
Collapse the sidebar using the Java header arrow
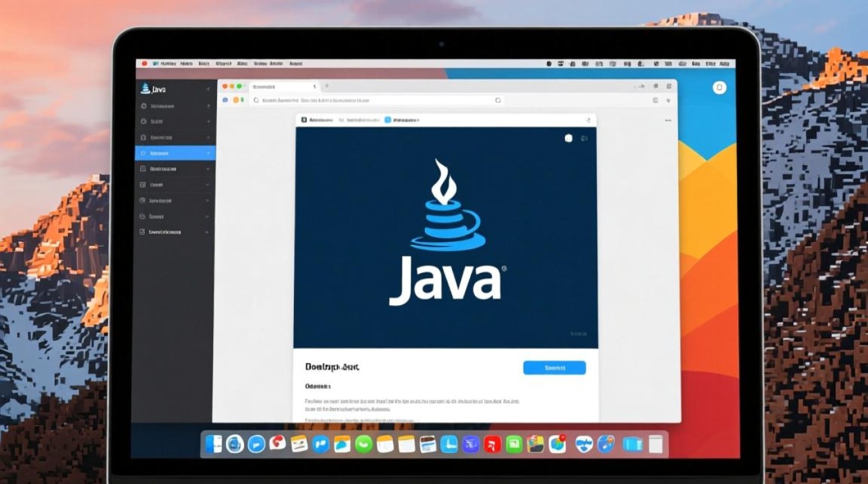click(207, 88)
